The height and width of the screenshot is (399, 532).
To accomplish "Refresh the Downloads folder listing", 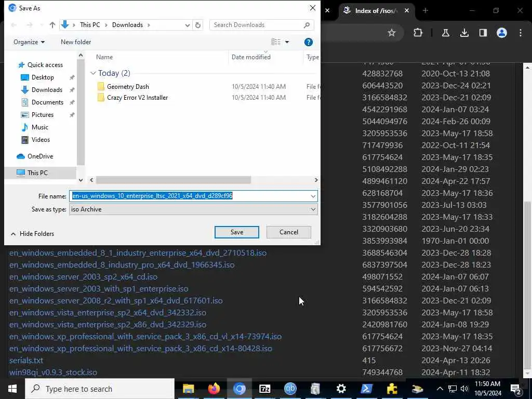I will click(198, 25).
